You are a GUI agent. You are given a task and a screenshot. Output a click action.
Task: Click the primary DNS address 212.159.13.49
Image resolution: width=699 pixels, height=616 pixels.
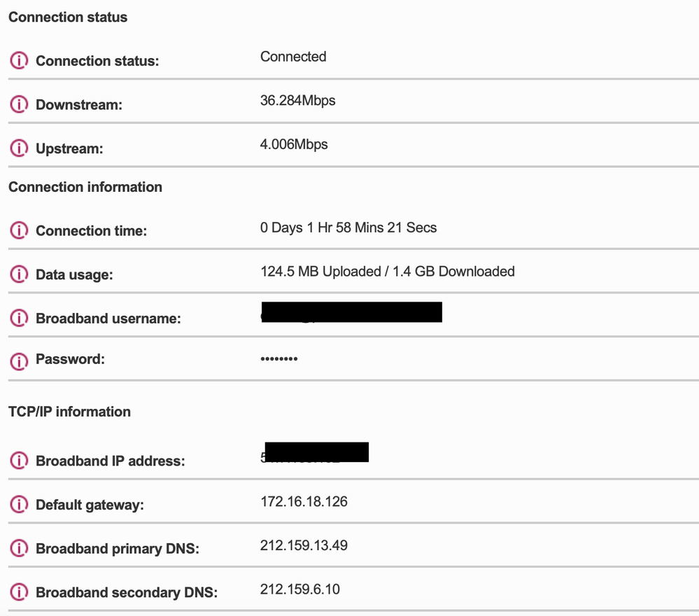304,545
